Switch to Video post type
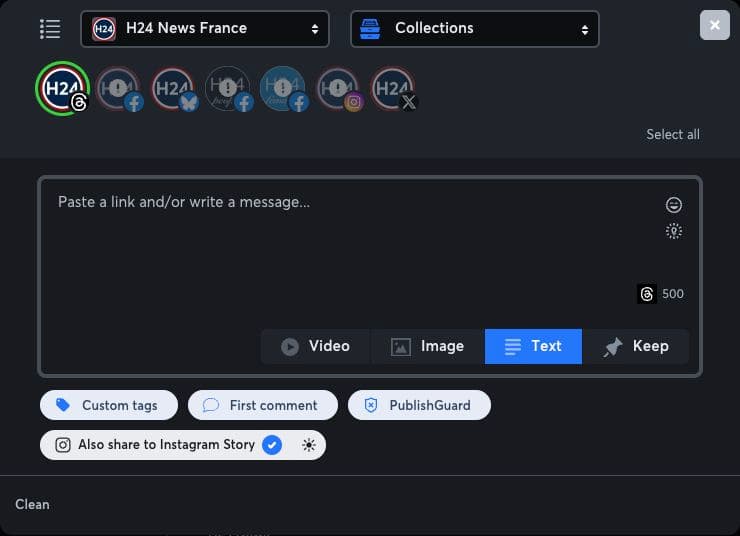This screenshot has width=740, height=536. point(315,346)
